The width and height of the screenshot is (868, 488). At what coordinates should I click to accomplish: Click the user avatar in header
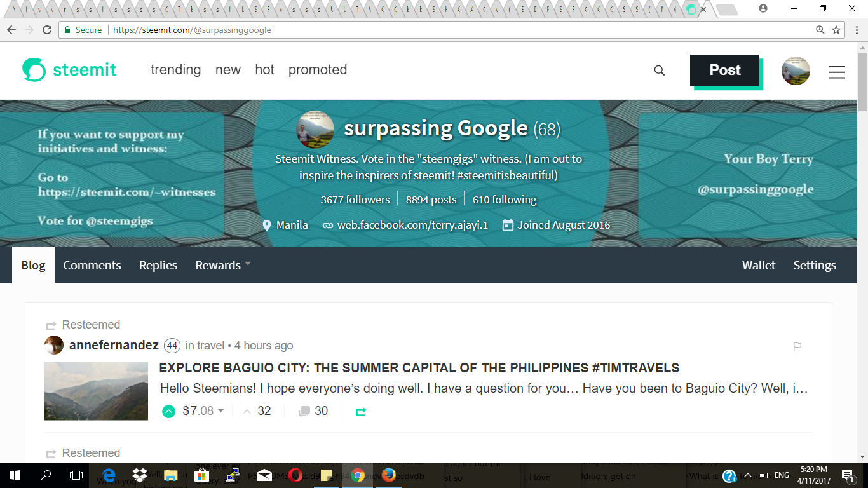[x=796, y=71]
